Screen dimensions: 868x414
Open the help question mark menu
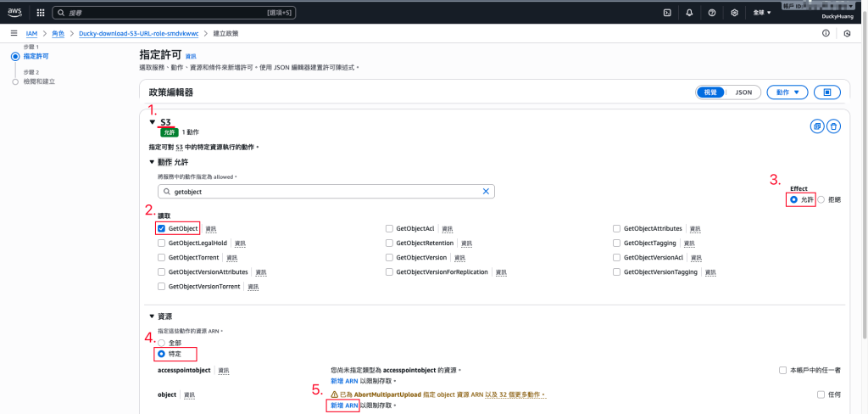[712, 12]
